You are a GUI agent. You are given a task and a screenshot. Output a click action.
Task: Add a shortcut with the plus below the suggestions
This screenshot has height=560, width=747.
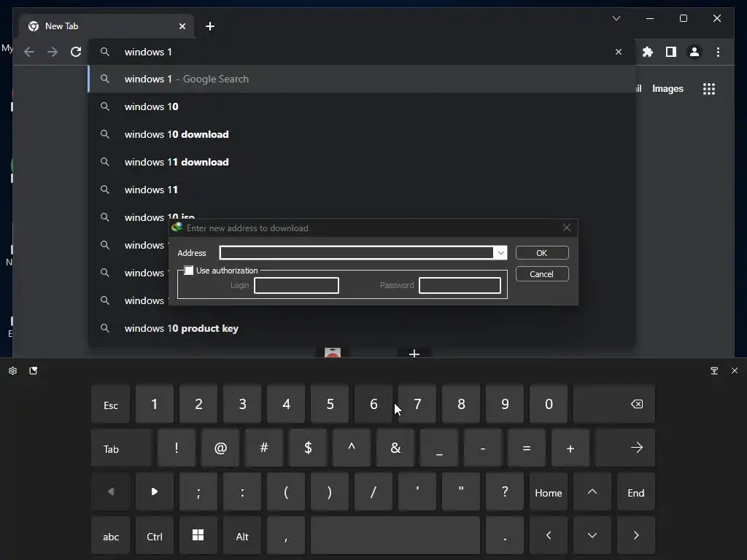(414, 353)
